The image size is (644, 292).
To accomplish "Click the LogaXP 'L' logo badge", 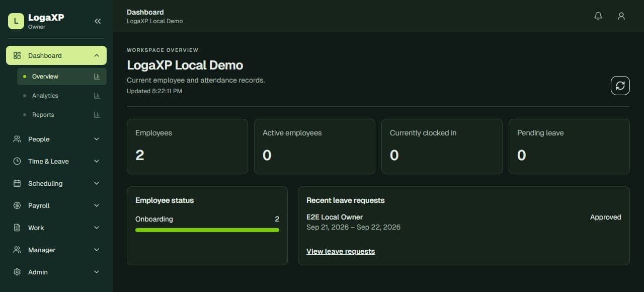I will point(16,21).
